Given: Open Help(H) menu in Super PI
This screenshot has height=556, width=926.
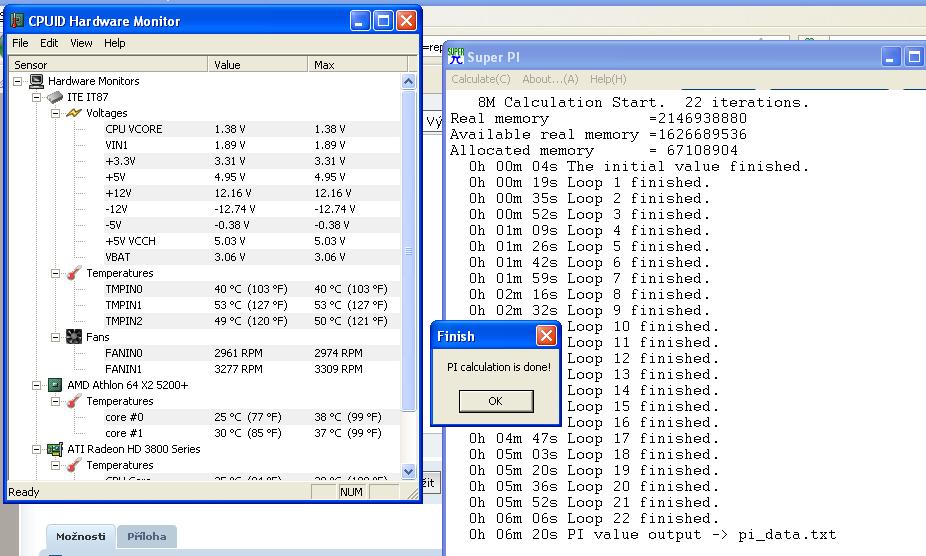Looking at the screenshot, I should 608,79.
